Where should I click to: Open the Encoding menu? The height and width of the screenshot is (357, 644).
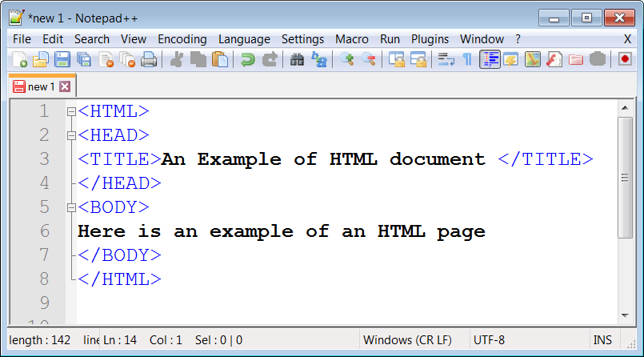click(182, 39)
